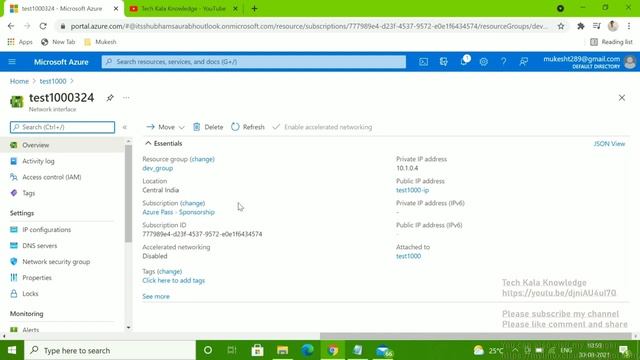Viewport: 640px width, 360px height.
Task: Select Overview in the side menu
Action: 62,145
